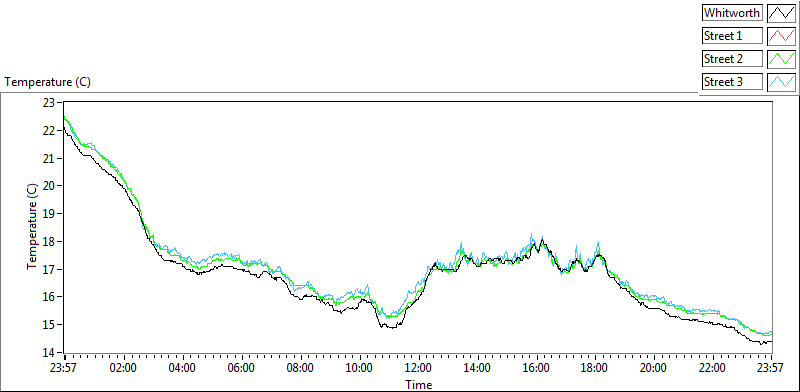Click the Whitworth black line-style legend icon
The width and height of the screenshot is (800, 392).
[781, 13]
